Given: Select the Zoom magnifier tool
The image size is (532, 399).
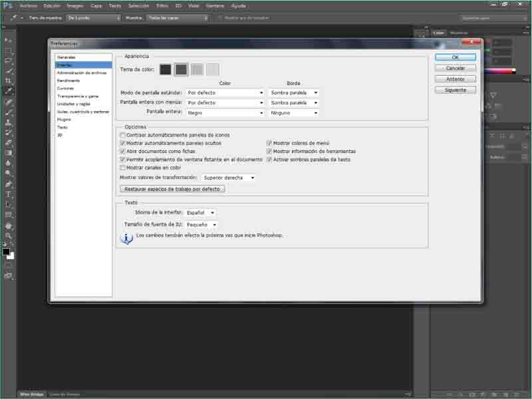Looking at the screenshot, I should pos(9,235).
